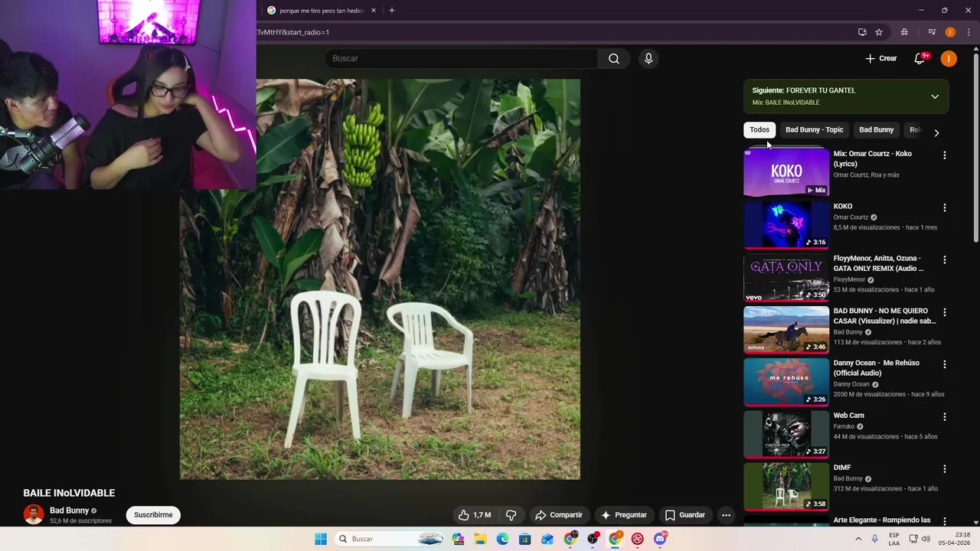Open the Windows Start menu
This screenshot has width=980, height=551.
[321, 539]
